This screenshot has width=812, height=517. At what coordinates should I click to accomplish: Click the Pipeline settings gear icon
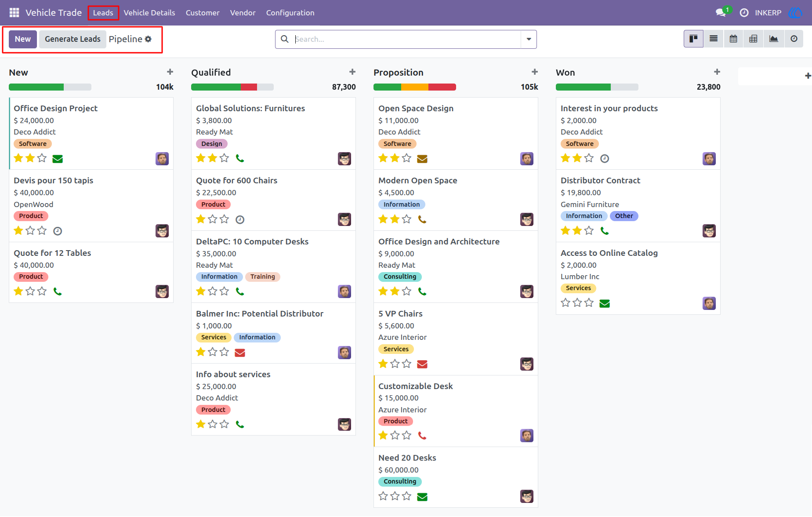pos(148,39)
